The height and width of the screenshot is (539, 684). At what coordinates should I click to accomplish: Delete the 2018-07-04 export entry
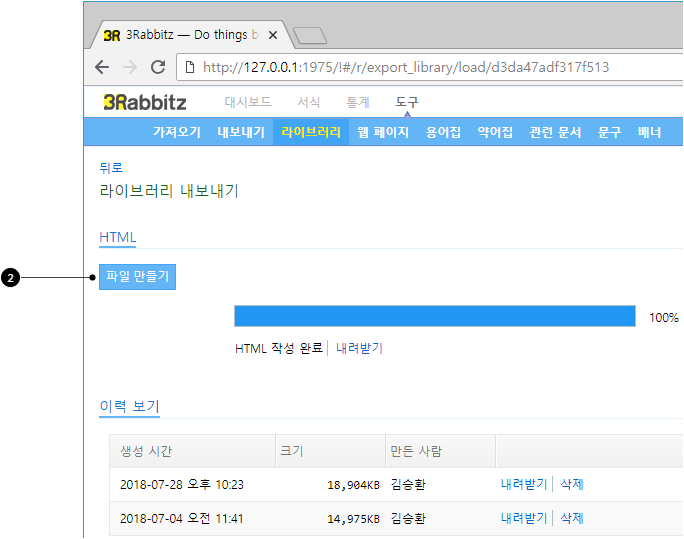coord(571,518)
